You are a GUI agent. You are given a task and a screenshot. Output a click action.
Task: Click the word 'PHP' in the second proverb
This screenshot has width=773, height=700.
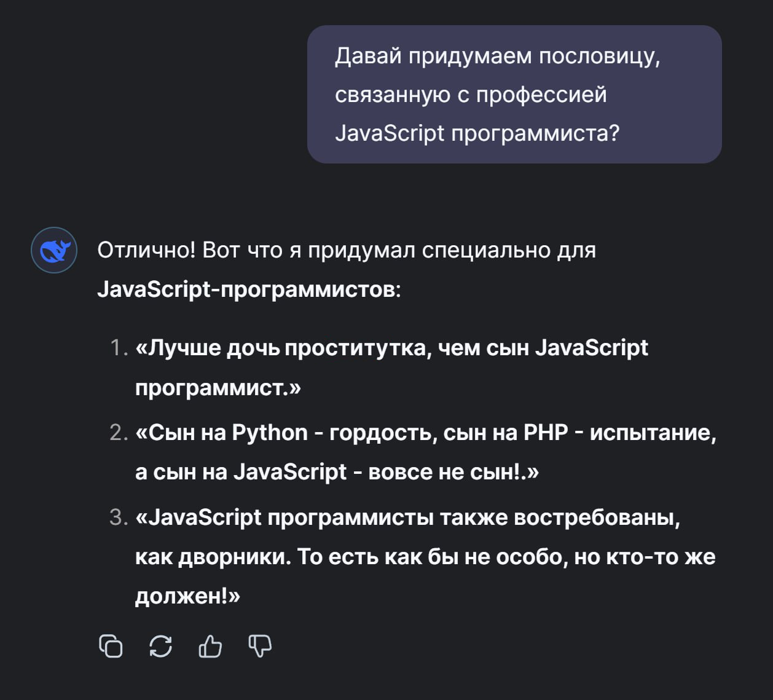(x=546, y=433)
